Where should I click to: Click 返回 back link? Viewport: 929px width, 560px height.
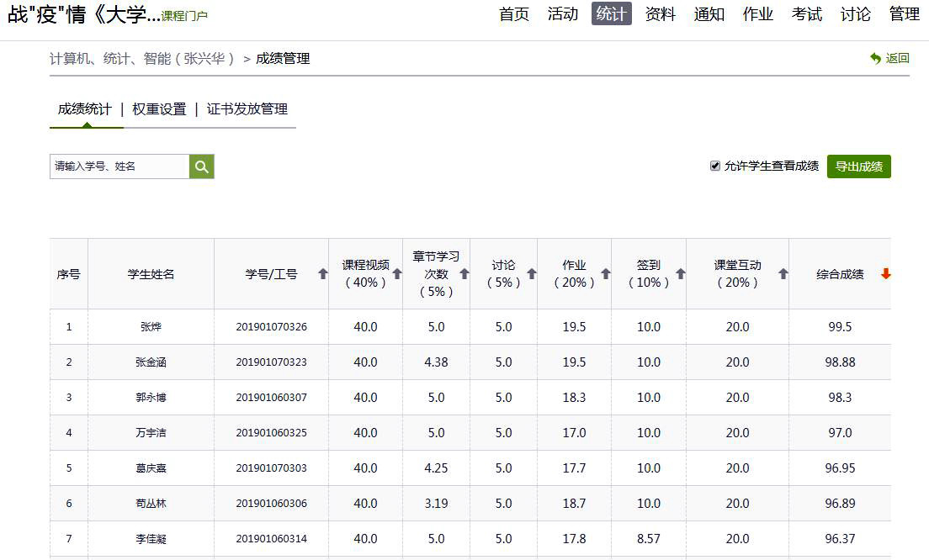[x=890, y=58]
